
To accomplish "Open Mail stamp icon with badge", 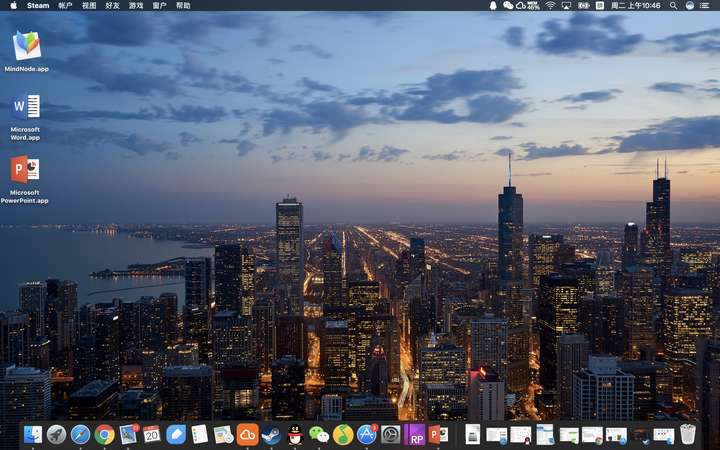I will tap(129, 434).
